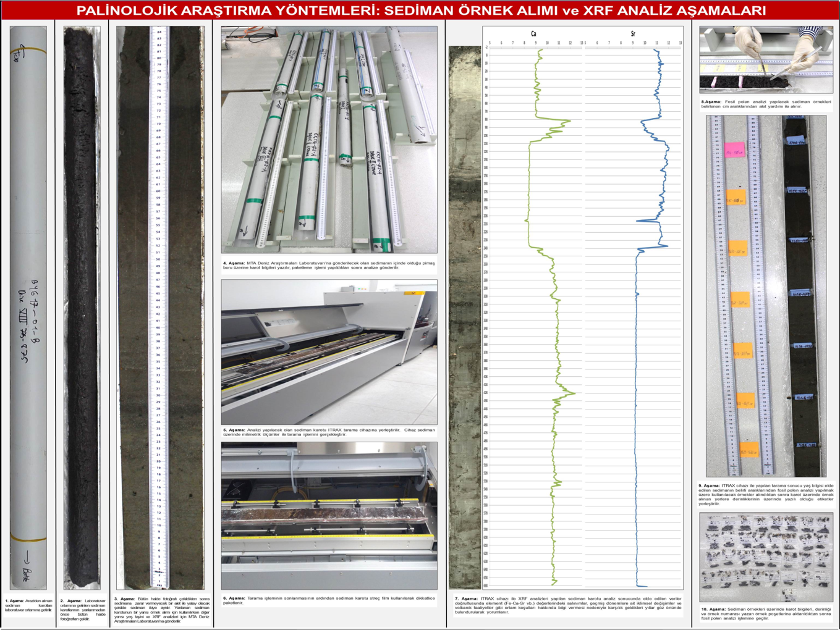Click the pink sticky label on ruler
Screen dimensions: 840x630
tap(734, 150)
